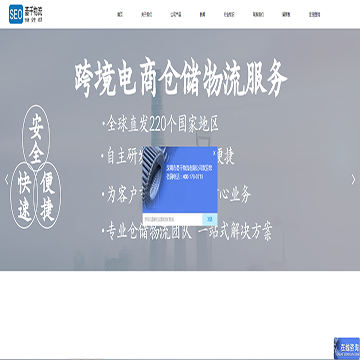Image resolution: width=360 pixels, height=360 pixels.
Task: Click the blue SEO logo icon
Action: coord(16,14)
